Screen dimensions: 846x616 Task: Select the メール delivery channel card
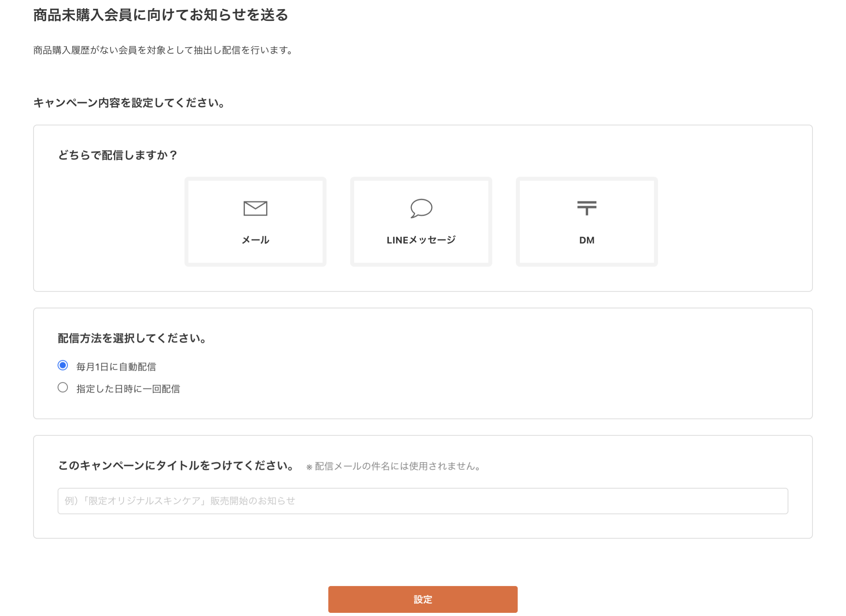click(255, 221)
